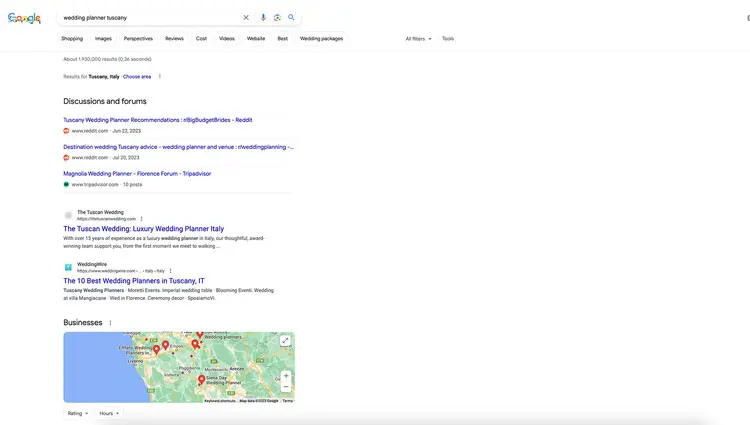
Task: Click the Choose area link
Action: pos(137,76)
